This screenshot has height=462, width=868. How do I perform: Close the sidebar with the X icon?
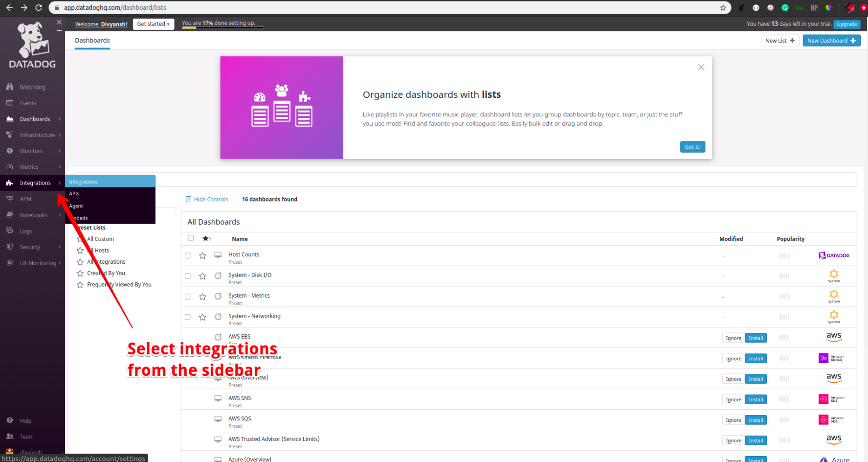point(59,22)
